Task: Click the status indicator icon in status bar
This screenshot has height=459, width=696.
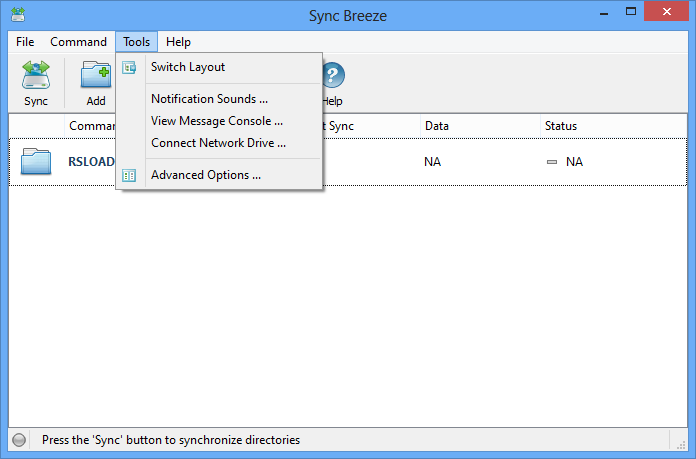Action: pos(19,440)
